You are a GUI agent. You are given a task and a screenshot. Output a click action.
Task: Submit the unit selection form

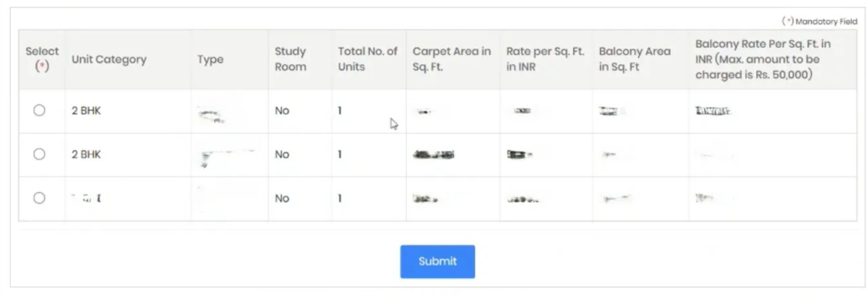[x=437, y=261]
